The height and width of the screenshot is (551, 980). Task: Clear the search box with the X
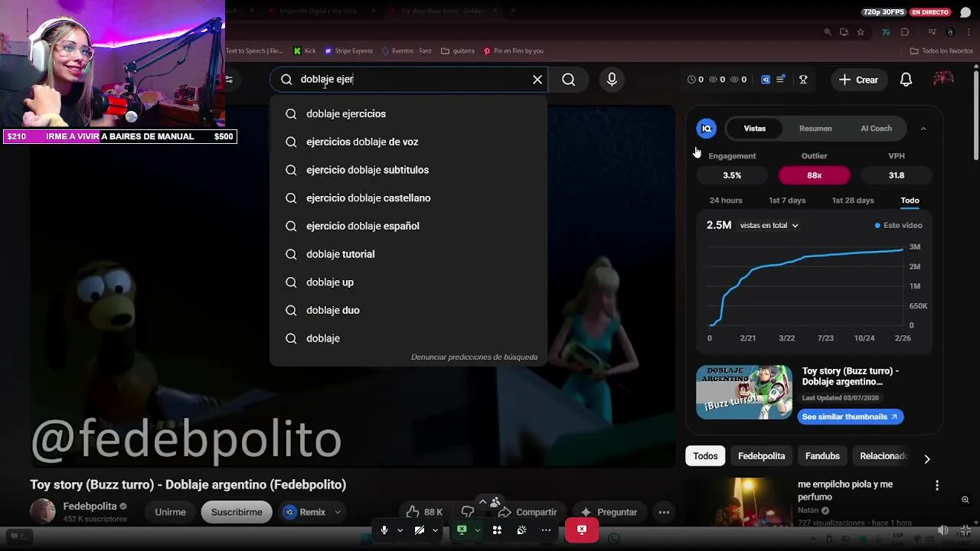[x=537, y=80]
